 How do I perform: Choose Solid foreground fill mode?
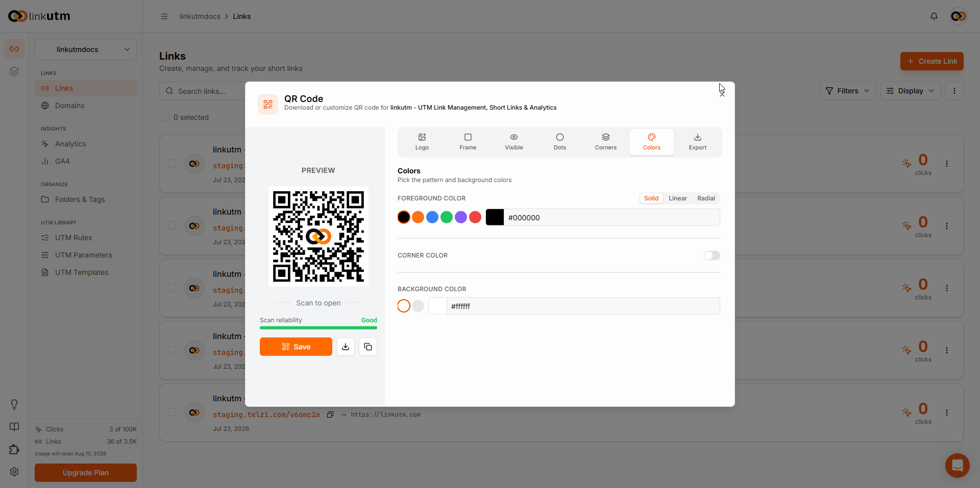[x=651, y=198]
